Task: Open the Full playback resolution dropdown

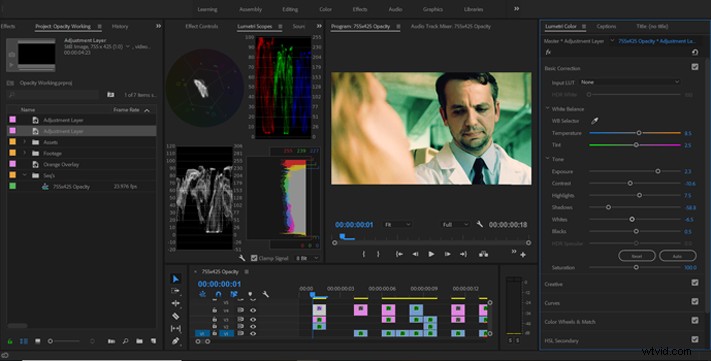Action: pyautogui.click(x=455, y=224)
